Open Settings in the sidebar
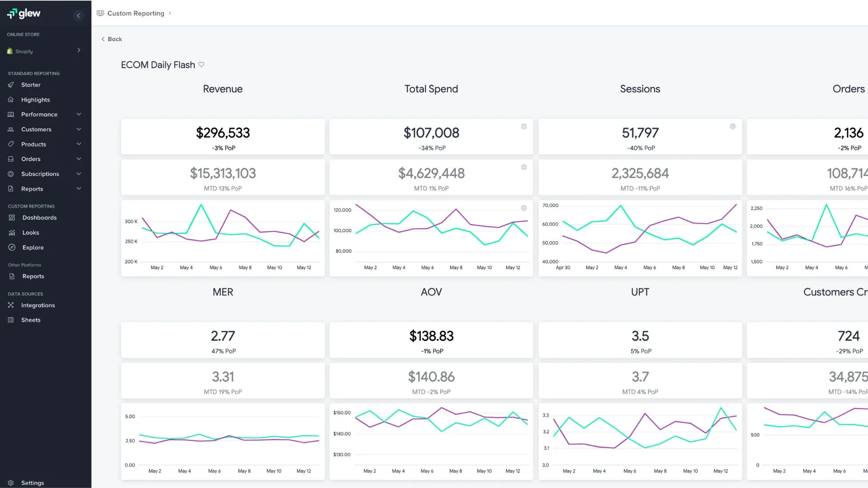This screenshot has height=488, width=868. (33, 483)
